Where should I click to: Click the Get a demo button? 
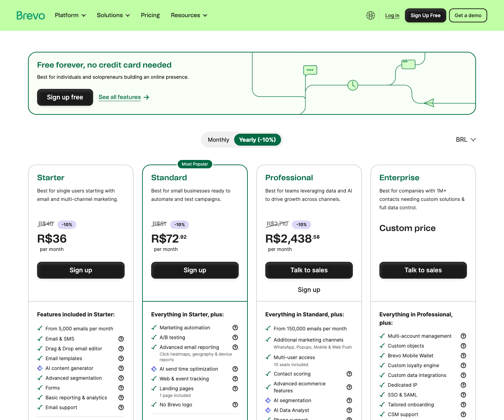[x=468, y=15]
